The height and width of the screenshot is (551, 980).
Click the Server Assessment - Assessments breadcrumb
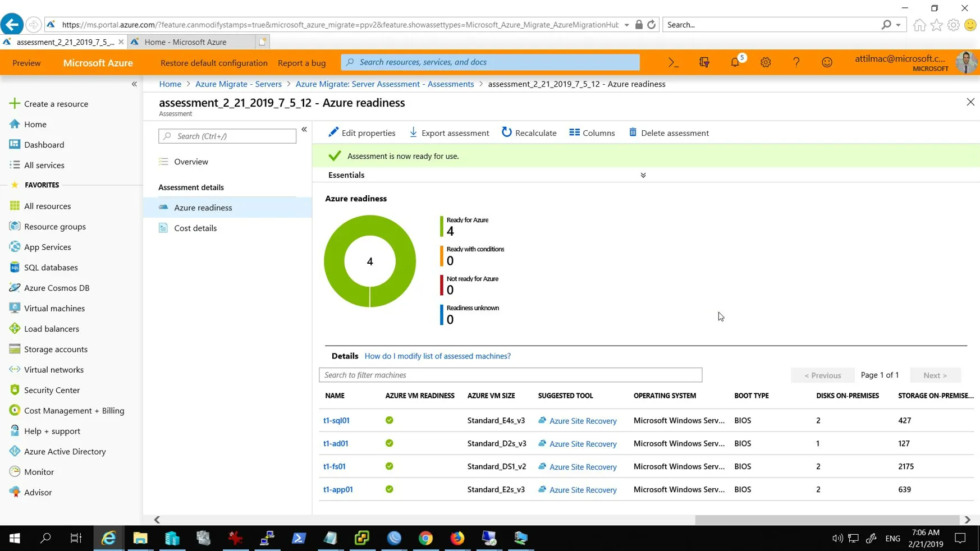(x=384, y=84)
